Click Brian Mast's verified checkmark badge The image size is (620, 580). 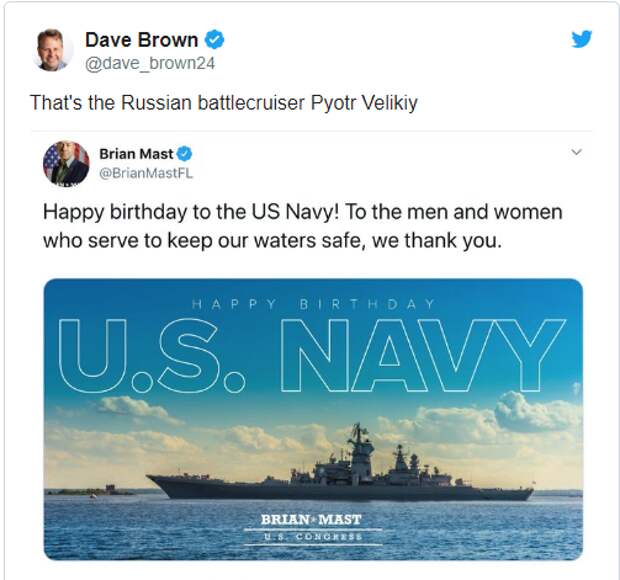[185, 154]
